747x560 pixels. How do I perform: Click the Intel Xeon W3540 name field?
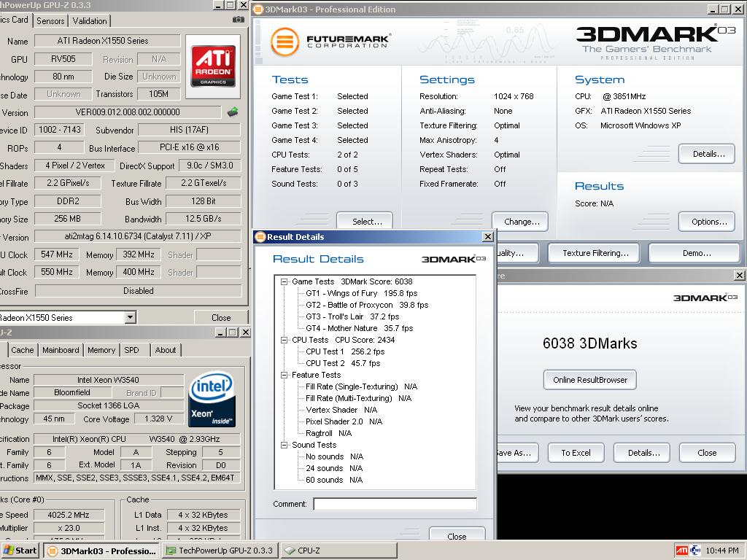(x=109, y=380)
